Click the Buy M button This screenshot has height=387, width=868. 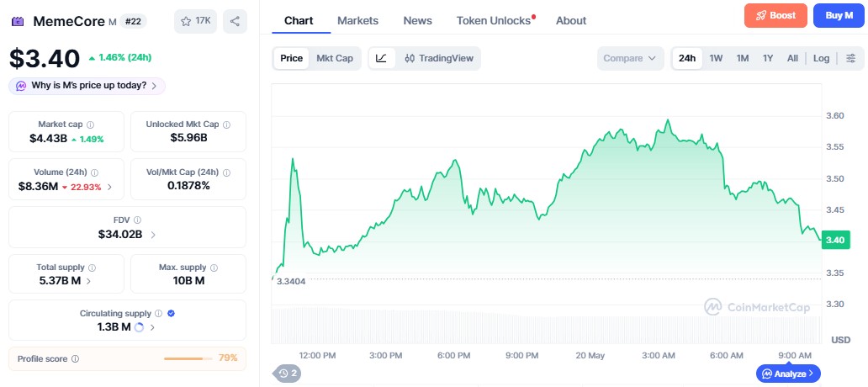[x=839, y=15]
